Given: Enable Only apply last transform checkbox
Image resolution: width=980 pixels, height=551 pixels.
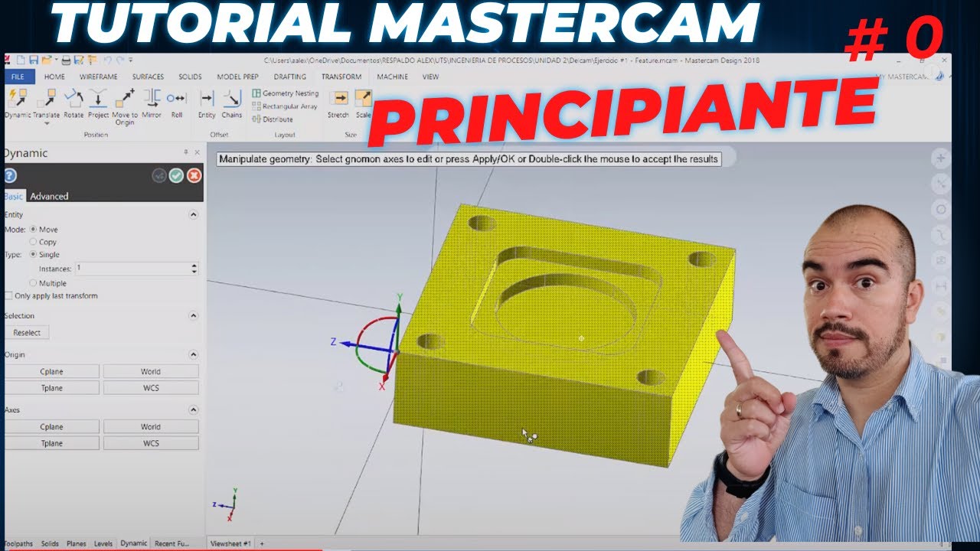Looking at the screenshot, I should point(8,295).
